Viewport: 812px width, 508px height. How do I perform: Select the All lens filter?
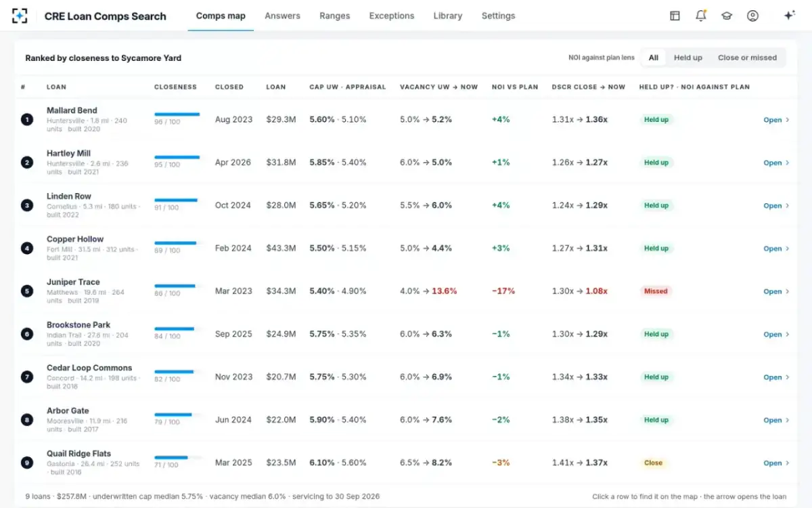click(x=654, y=58)
